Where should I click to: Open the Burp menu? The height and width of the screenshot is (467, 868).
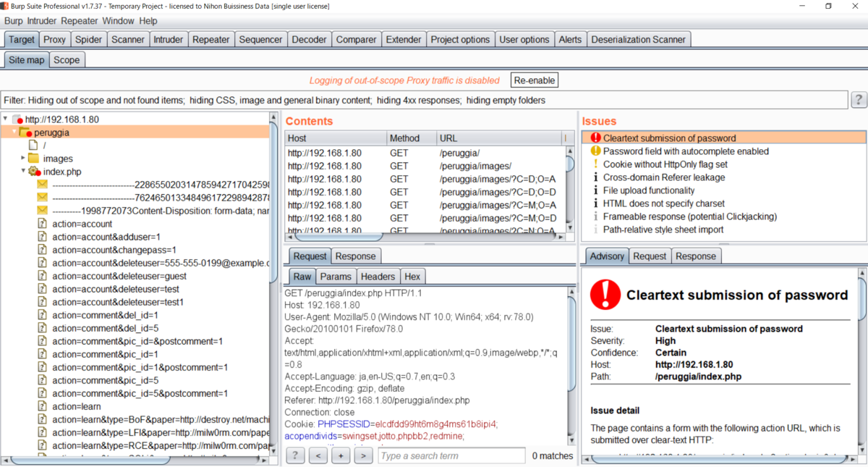click(x=14, y=21)
